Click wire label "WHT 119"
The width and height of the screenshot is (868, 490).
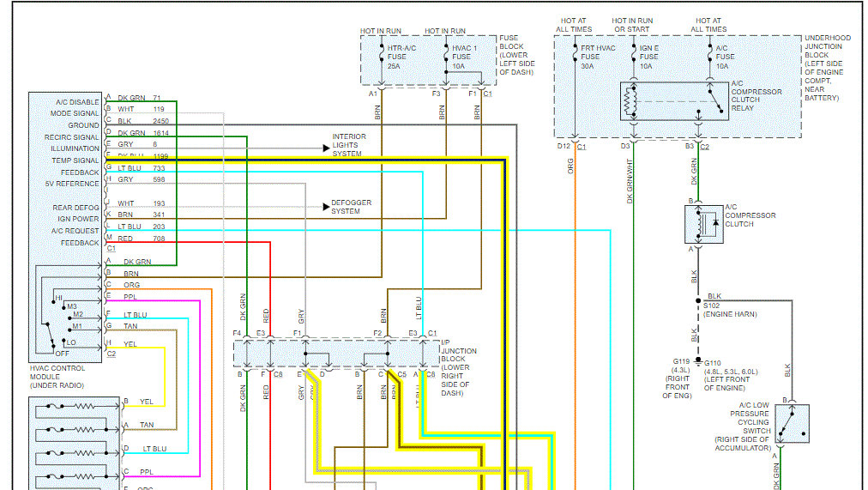pyautogui.click(x=142, y=110)
